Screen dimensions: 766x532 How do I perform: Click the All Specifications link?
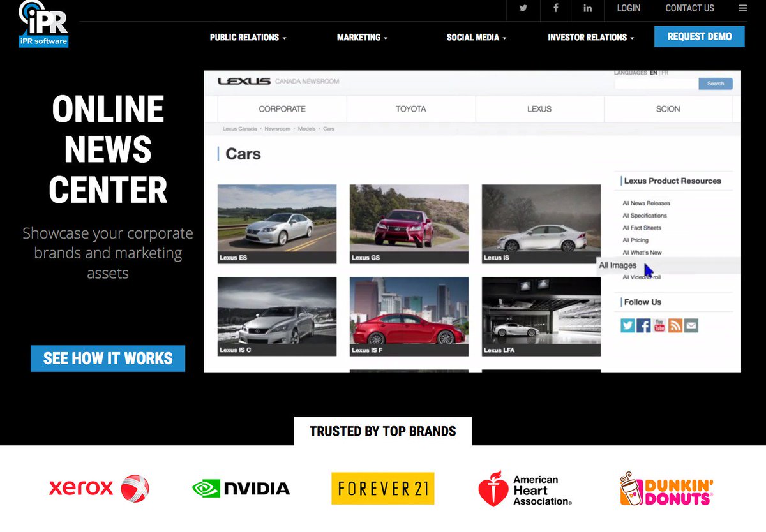tap(645, 216)
